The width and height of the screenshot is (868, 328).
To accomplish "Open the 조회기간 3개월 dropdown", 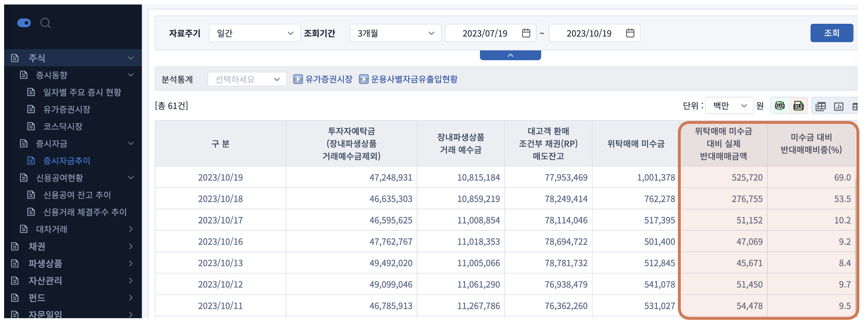I will tap(395, 33).
